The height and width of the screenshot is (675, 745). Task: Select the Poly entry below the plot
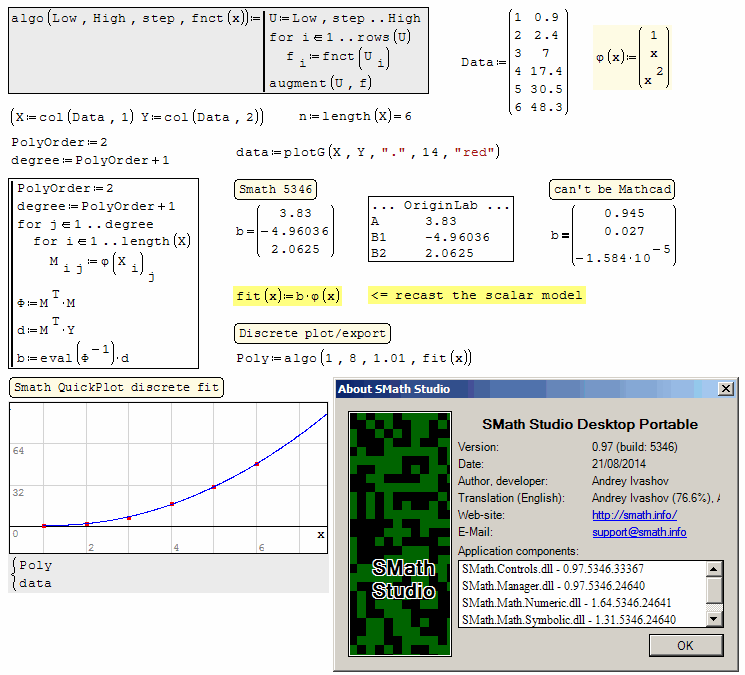(x=36, y=565)
